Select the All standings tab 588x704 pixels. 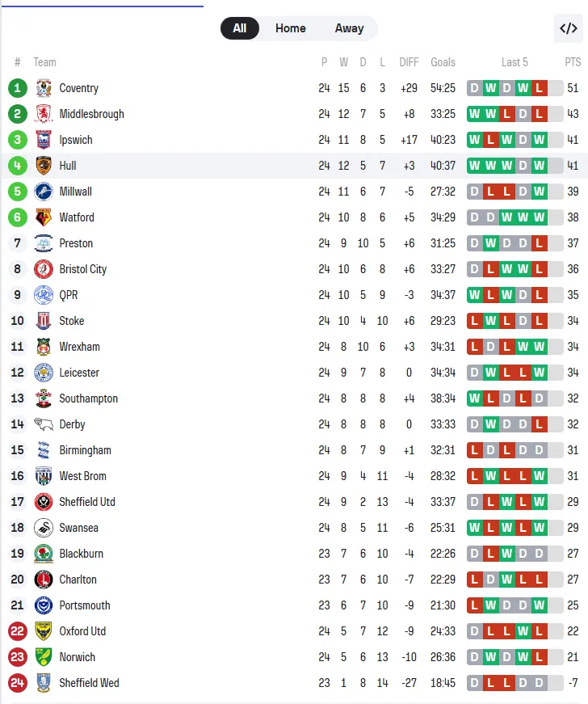coord(240,28)
